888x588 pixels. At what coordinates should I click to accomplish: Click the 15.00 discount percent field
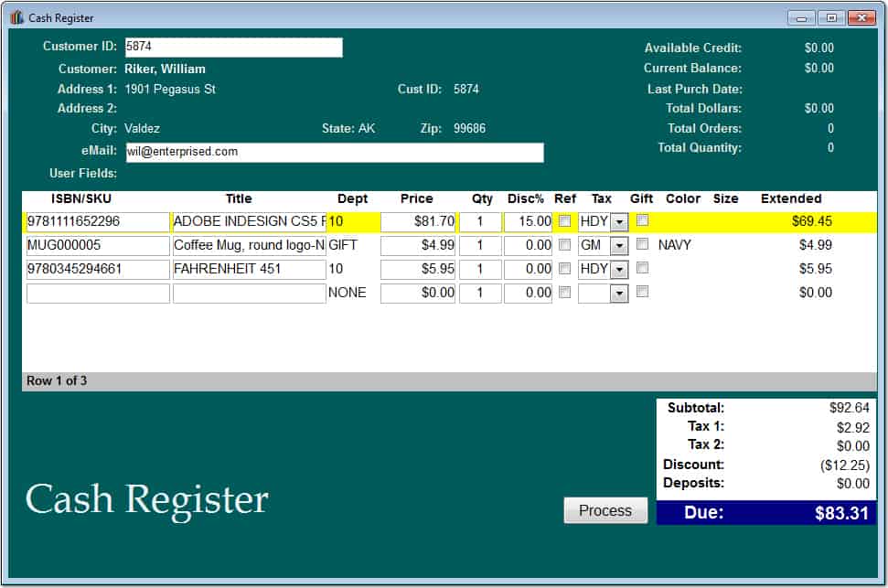pyautogui.click(x=528, y=222)
